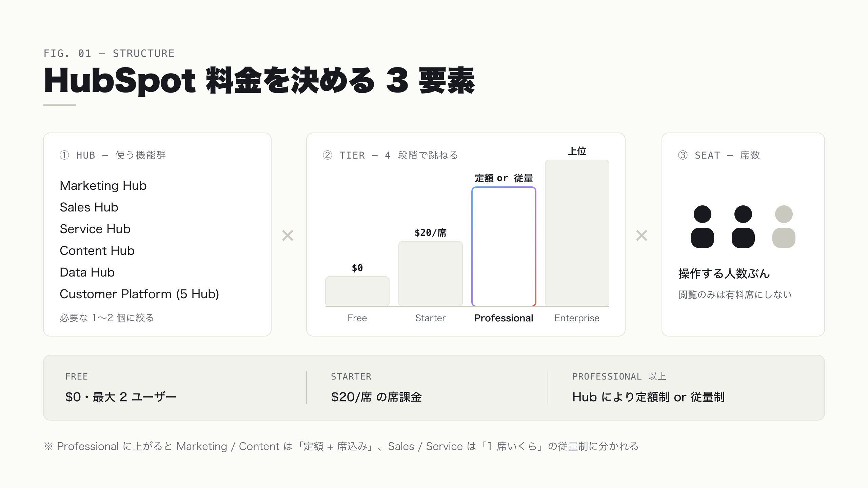
Task: Click the '③ SEAT — 席数' heading
Action: 719,155
